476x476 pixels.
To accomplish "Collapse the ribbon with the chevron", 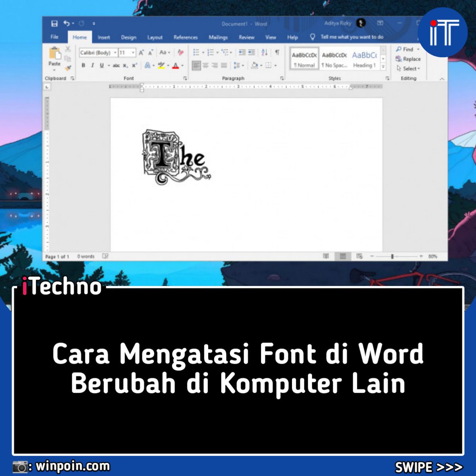I will (x=442, y=79).
